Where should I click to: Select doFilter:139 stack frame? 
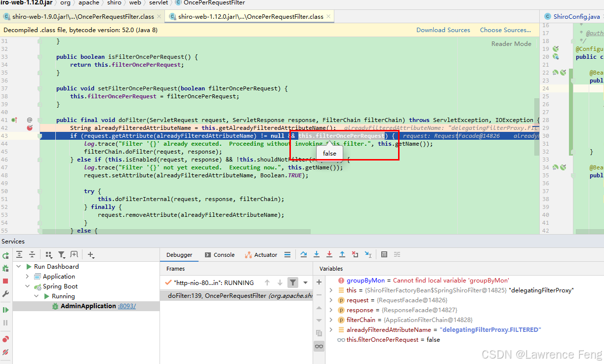(236, 295)
